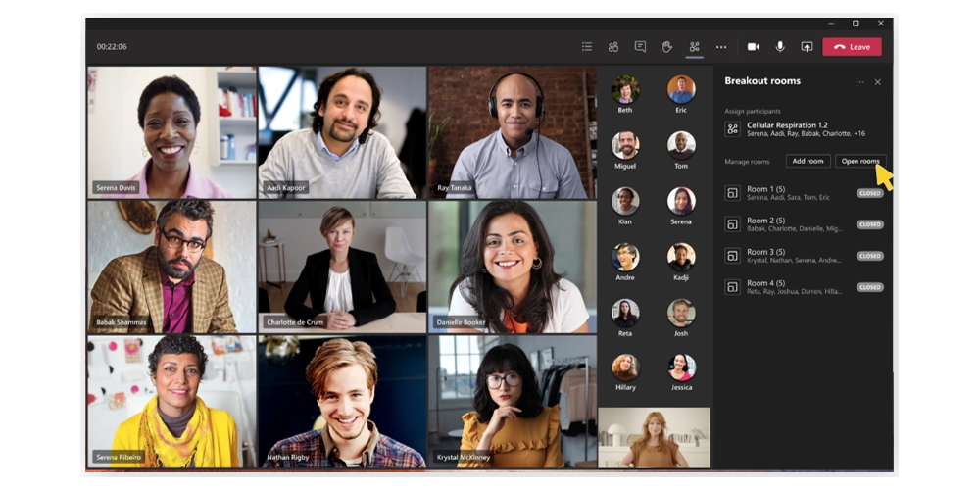Image resolution: width=980 pixels, height=490 pixels.
Task: Click Room 2 CLOSED status badge
Action: point(869,224)
